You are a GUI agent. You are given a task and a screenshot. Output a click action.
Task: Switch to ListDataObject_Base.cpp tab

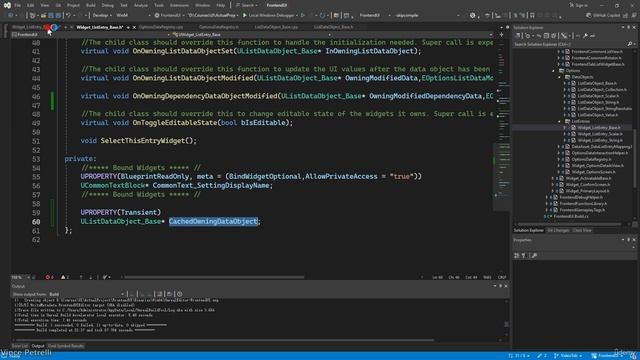(276, 27)
